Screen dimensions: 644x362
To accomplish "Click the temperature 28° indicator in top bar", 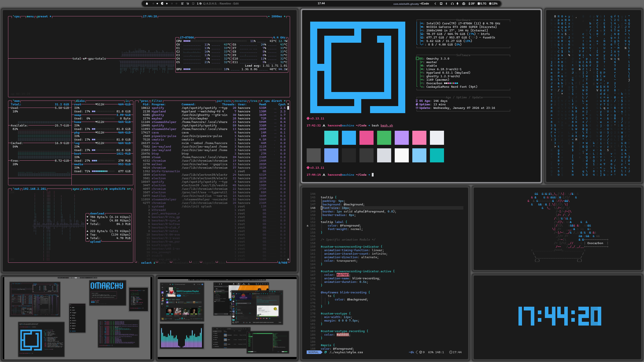I will [472, 4].
